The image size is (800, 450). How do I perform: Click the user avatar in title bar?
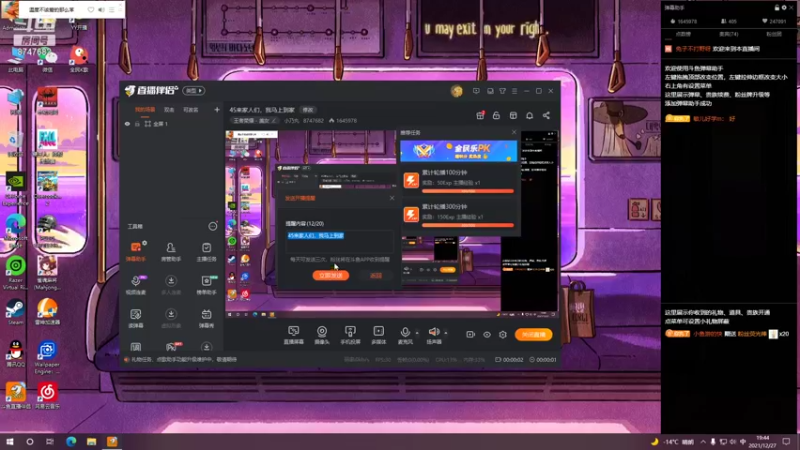[457, 91]
